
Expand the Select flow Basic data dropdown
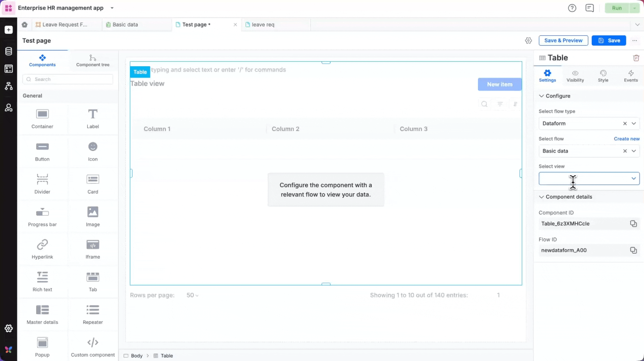pos(634,151)
